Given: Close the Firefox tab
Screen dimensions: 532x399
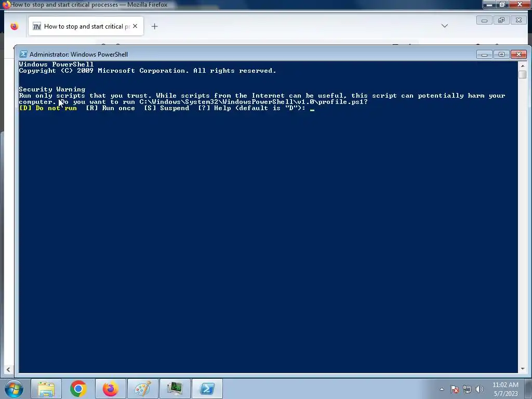Looking at the screenshot, I should pyautogui.click(x=135, y=26).
